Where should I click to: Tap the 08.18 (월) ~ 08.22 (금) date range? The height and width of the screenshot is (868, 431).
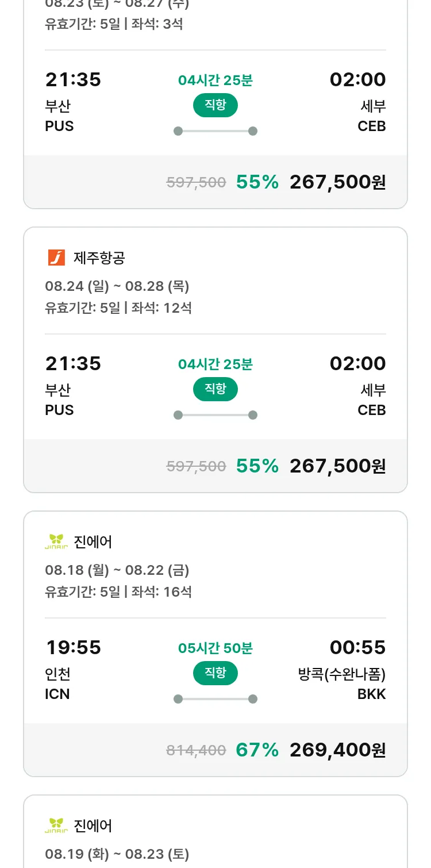click(x=117, y=570)
